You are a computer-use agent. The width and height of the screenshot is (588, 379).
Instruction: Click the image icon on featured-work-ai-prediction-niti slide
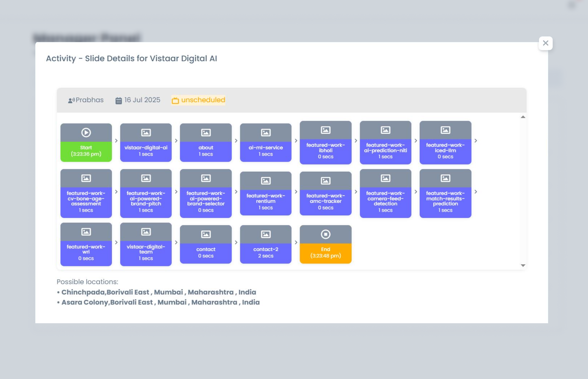(x=385, y=130)
